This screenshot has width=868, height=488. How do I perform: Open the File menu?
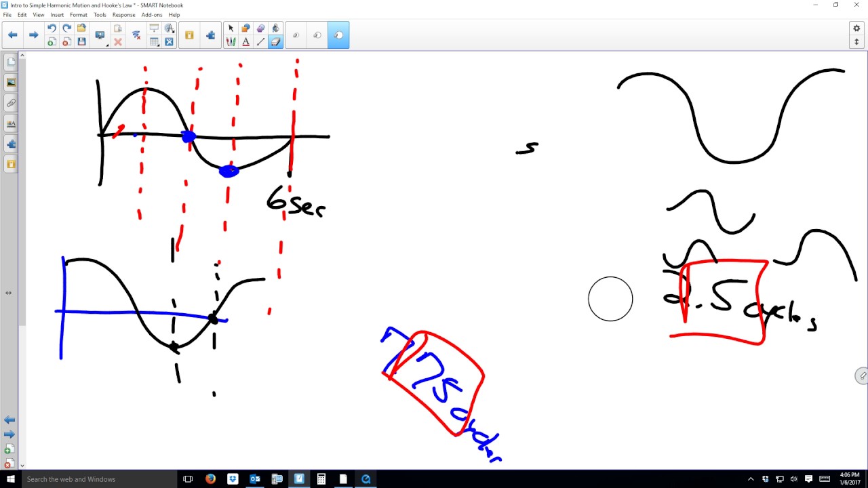click(7, 15)
